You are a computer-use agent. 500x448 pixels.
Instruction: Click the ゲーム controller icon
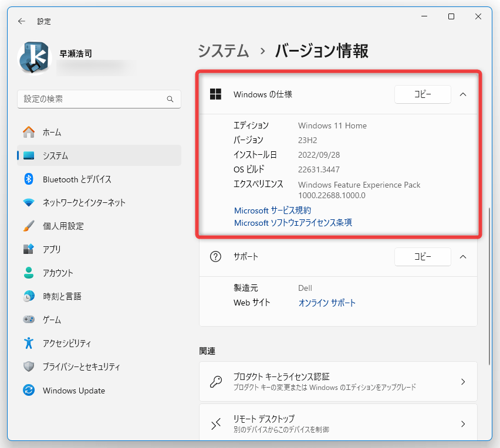coord(29,319)
